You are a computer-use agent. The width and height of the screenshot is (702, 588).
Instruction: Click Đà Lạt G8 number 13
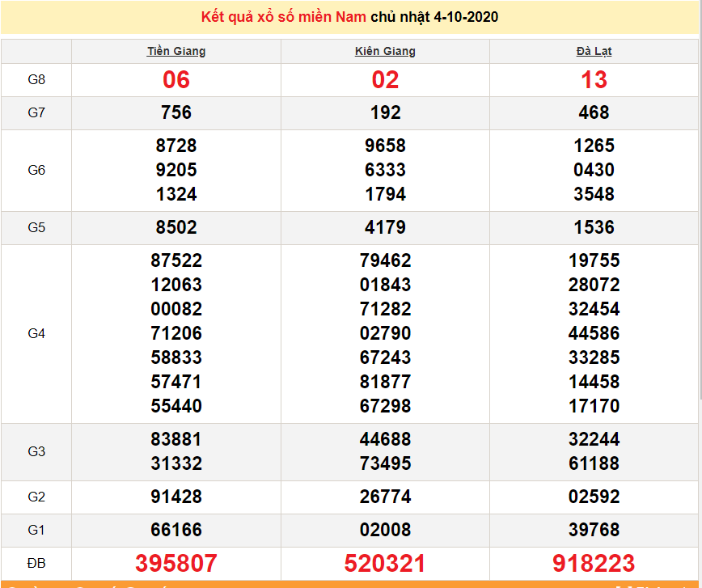[594, 80]
